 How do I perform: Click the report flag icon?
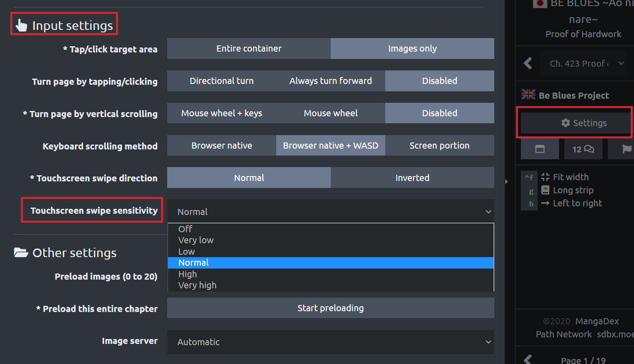click(x=626, y=149)
